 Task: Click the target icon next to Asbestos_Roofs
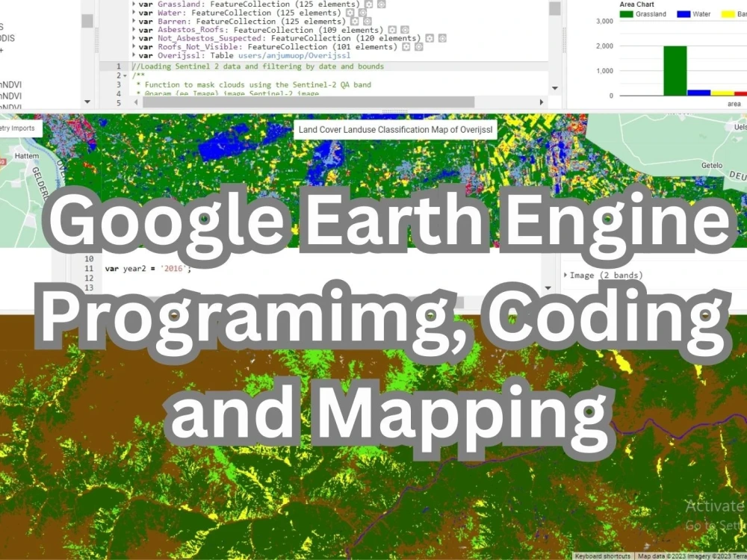403,30
